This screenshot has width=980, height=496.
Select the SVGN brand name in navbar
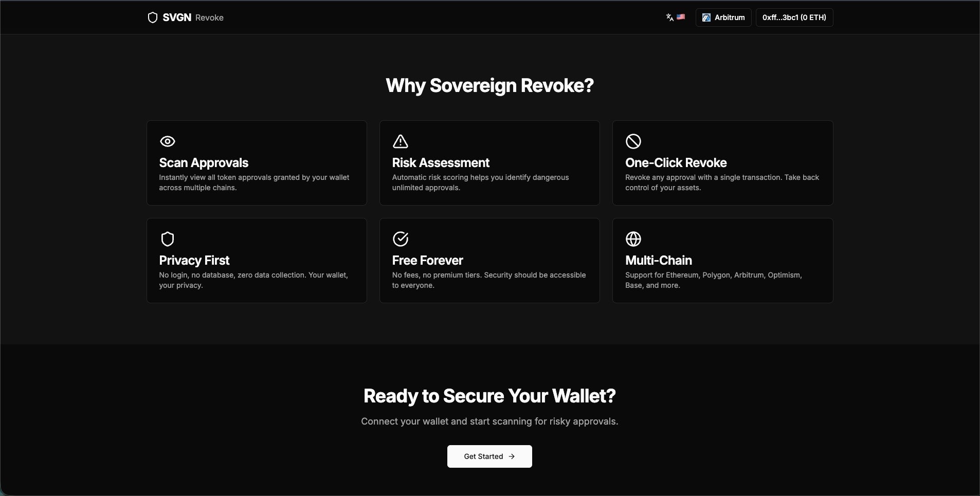coord(177,17)
